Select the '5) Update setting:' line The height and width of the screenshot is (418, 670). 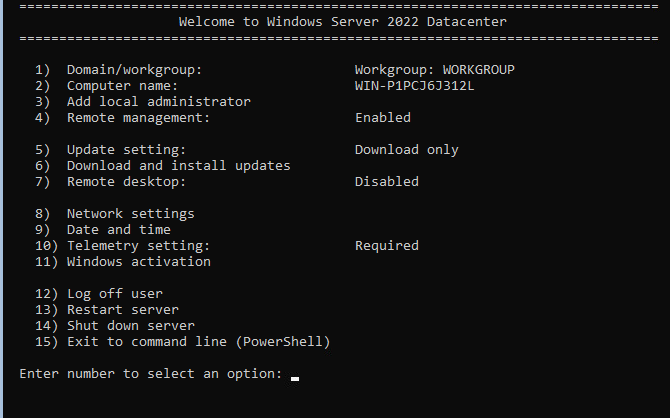pyautogui.click(x=111, y=150)
